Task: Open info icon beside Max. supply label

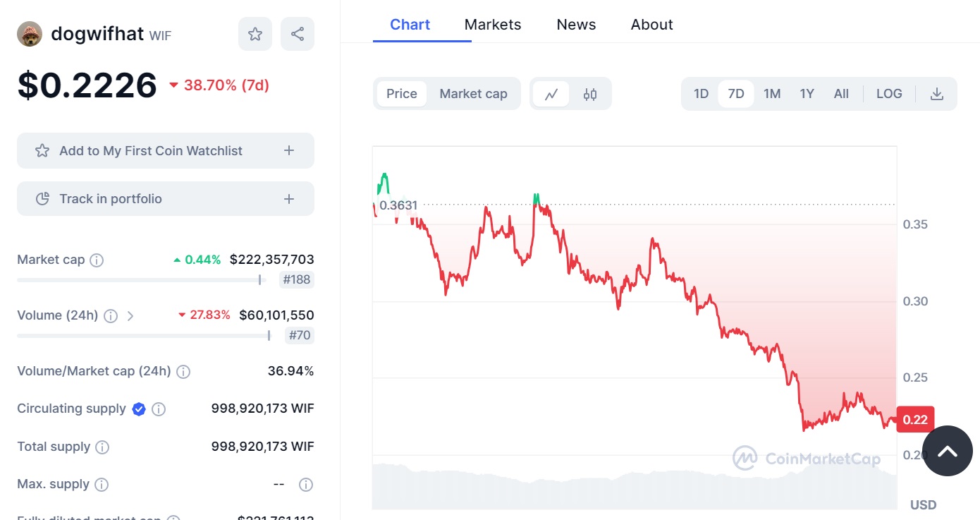Action: 102,485
